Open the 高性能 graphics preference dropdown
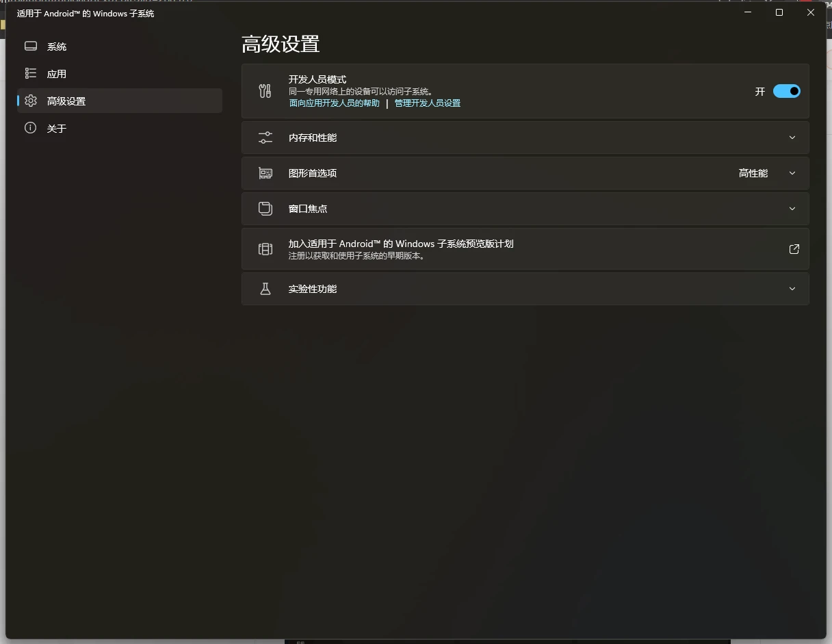Screen dimensions: 832x644 753,173
